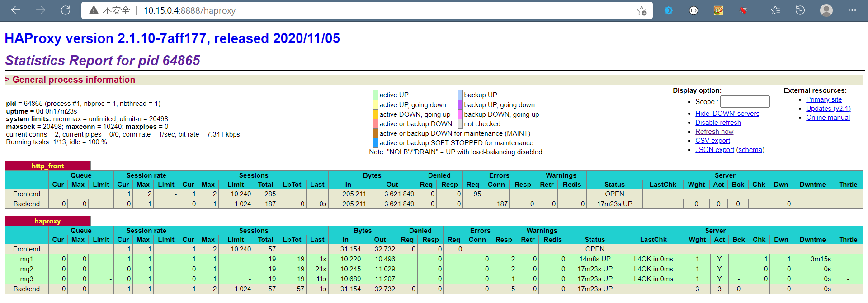868x303 pixels.
Task: Click haproxy Backend response errors 5
Action: (x=513, y=289)
